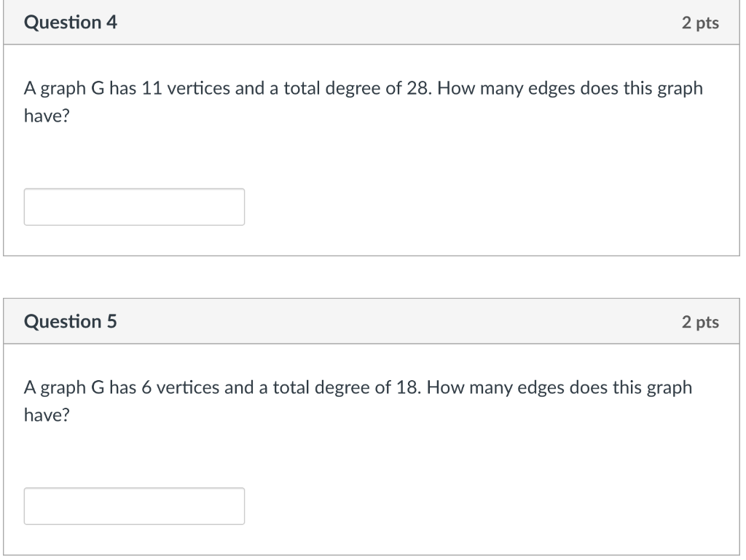Focus the answer field below Question 4
This screenshot has height=560, width=746.
[x=134, y=207]
